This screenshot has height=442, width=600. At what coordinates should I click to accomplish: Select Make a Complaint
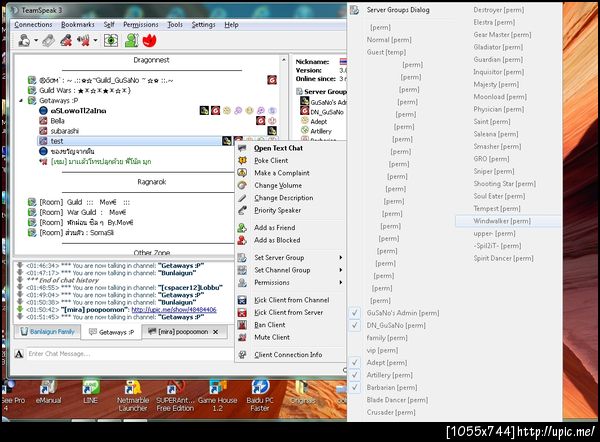[x=290, y=173]
